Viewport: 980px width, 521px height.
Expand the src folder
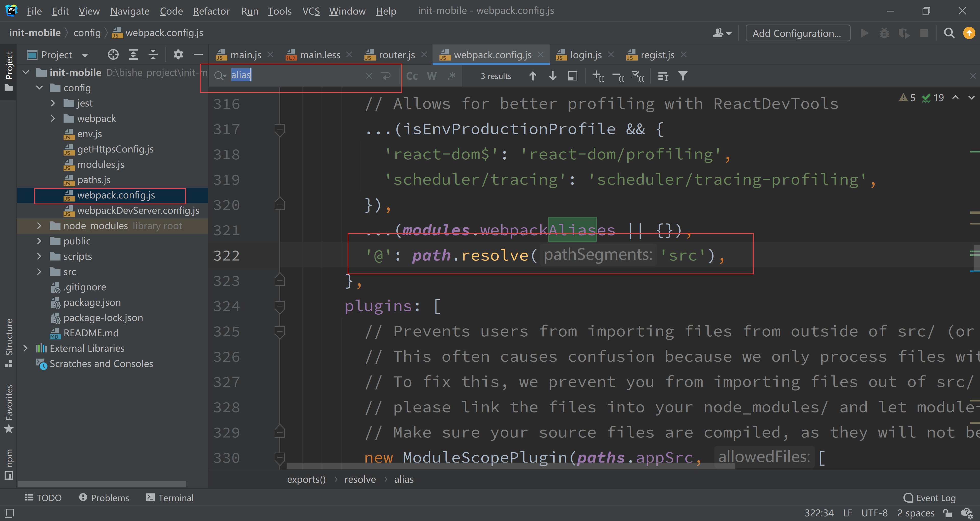pyautogui.click(x=39, y=271)
